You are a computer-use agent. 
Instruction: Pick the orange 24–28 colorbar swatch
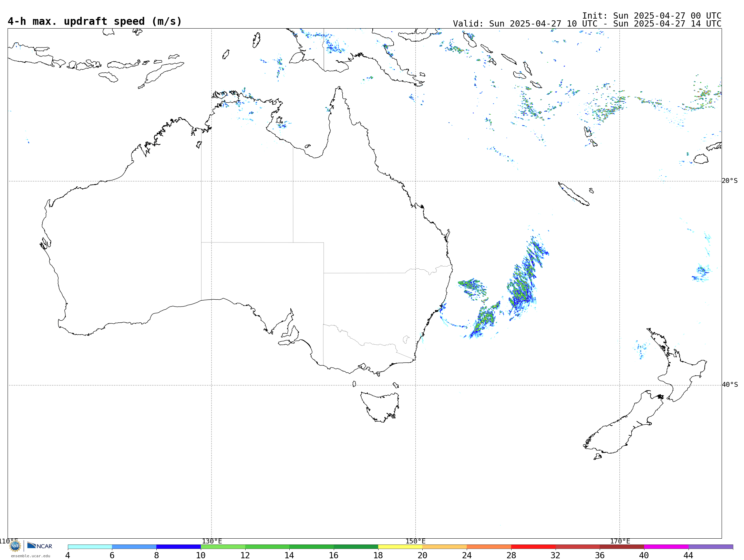[x=489, y=547]
